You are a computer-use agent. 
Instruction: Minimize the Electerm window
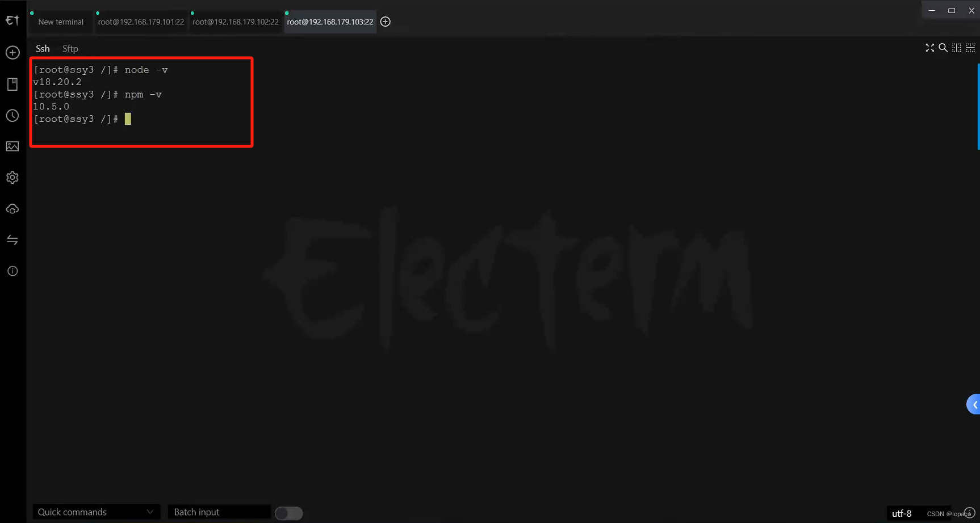coord(932,10)
